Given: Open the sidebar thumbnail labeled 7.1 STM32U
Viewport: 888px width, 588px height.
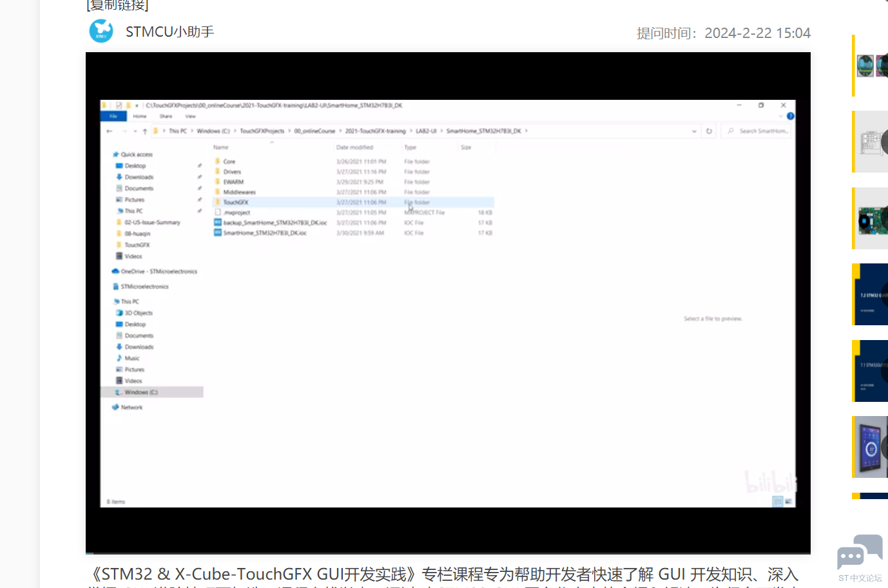Looking at the screenshot, I should click(x=871, y=371).
